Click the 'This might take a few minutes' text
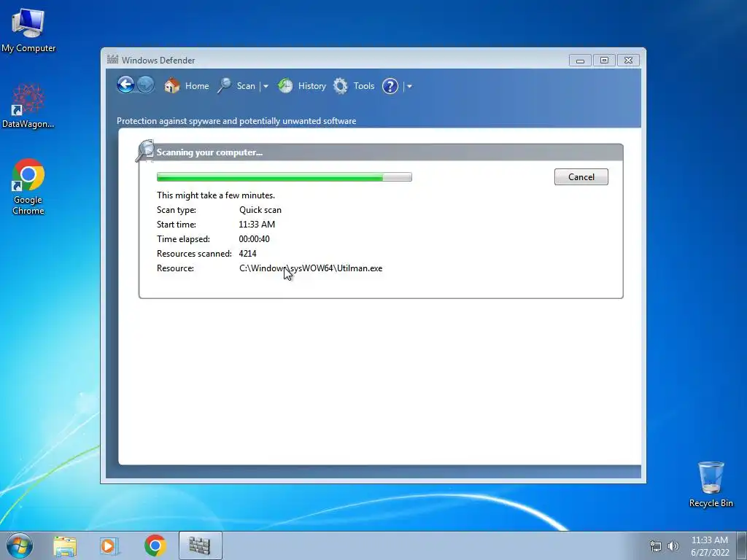The image size is (747, 560). pyautogui.click(x=216, y=195)
